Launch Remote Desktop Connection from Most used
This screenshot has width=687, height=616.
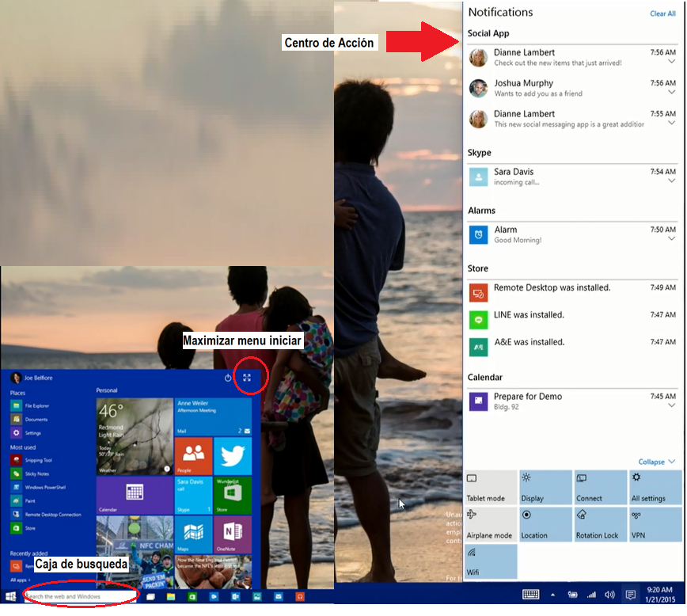[x=46, y=515]
